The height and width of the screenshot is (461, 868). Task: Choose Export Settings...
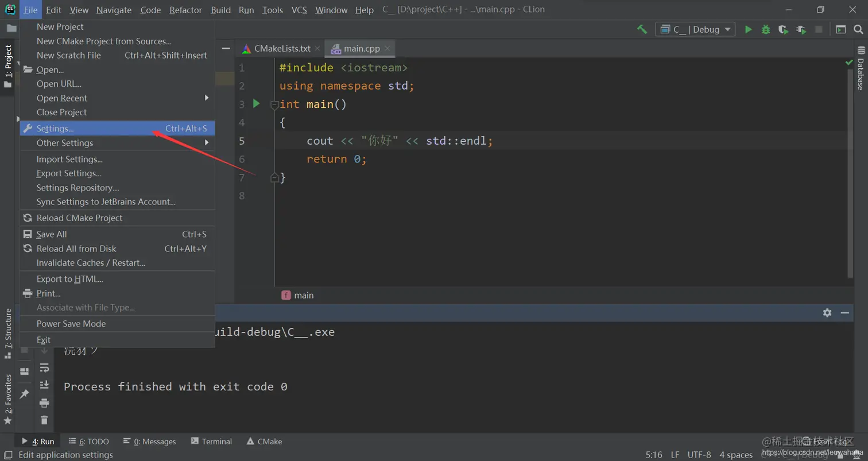point(117,173)
